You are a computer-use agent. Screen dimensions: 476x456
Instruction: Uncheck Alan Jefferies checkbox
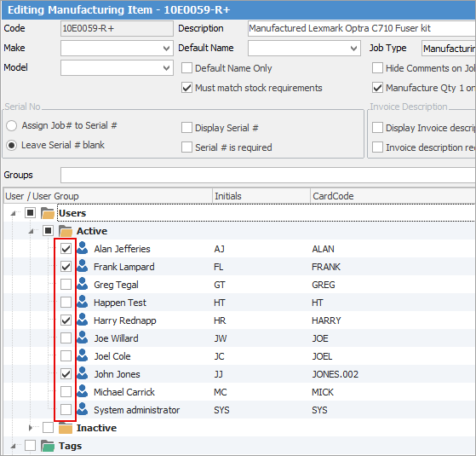(x=66, y=249)
